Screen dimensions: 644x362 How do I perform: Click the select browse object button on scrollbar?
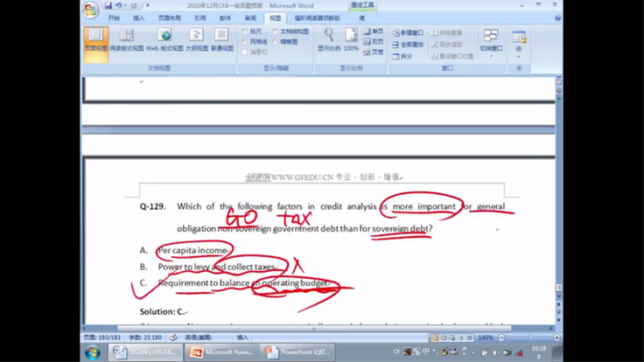pos(559,311)
